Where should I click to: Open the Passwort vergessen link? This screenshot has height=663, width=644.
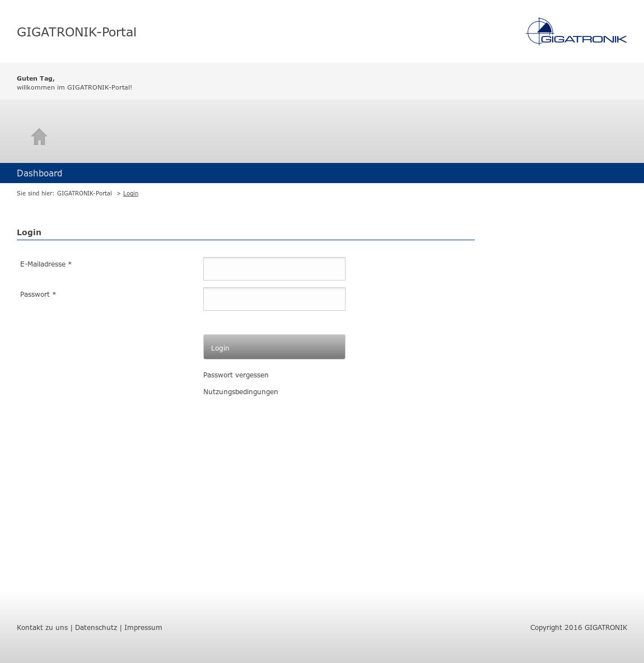pos(236,375)
